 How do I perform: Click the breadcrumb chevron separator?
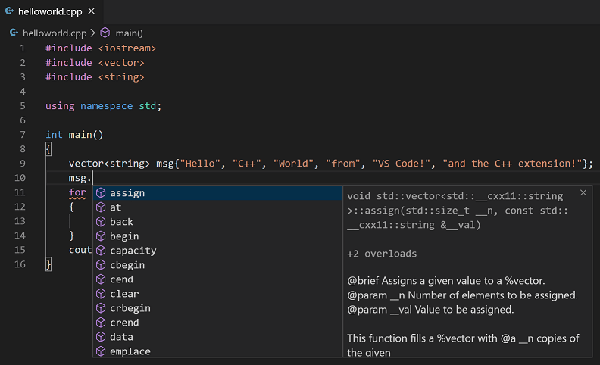click(x=93, y=33)
